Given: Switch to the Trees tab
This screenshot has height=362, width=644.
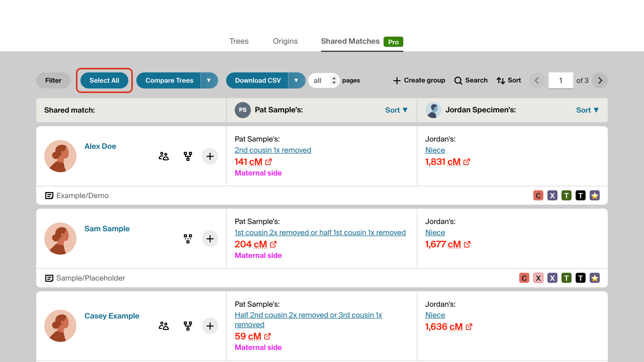Looking at the screenshot, I should pyautogui.click(x=239, y=41).
